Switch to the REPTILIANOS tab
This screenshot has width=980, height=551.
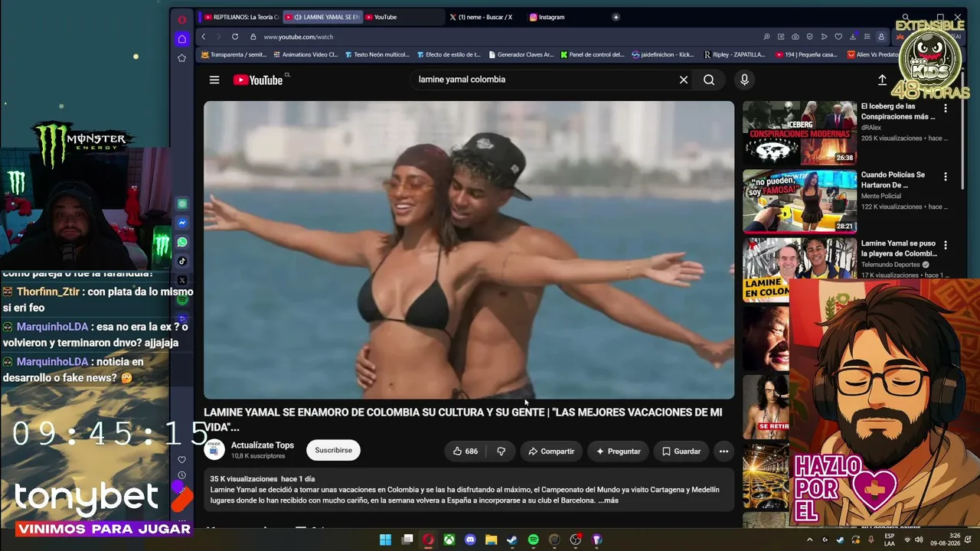[241, 17]
